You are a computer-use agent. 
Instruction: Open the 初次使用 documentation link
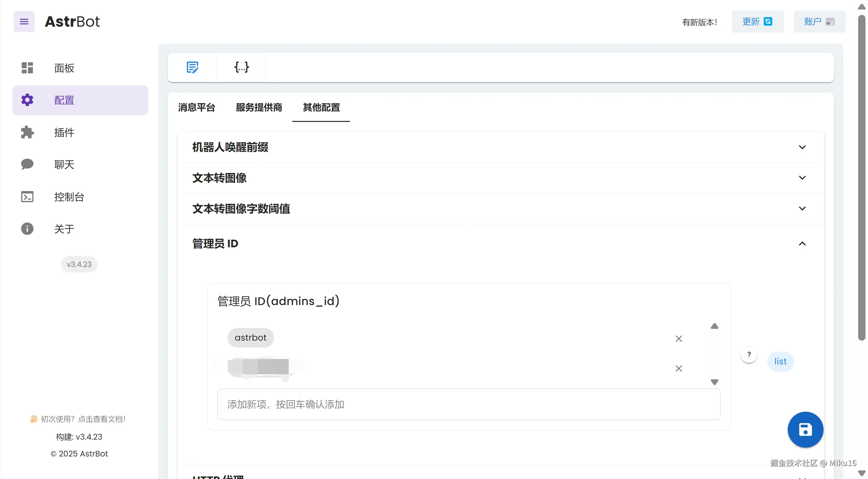click(x=83, y=419)
